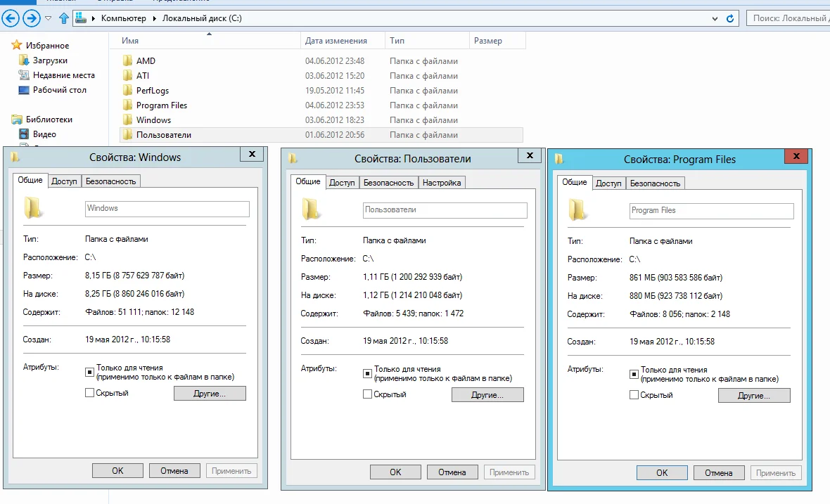Select the PerfLogs folder icon
The height and width of the screenshot is (504, 830).
click(127, 91)
